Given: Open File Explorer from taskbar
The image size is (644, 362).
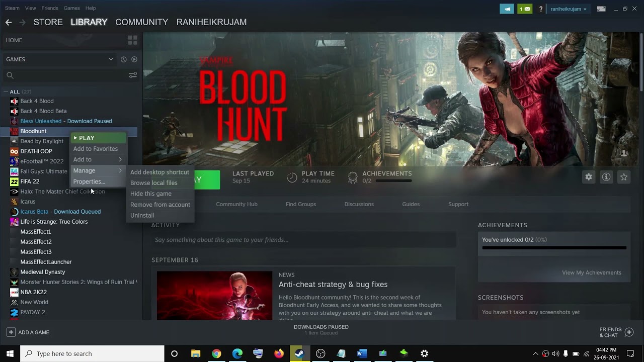Looking at the screenshot, I should point(196,353).
